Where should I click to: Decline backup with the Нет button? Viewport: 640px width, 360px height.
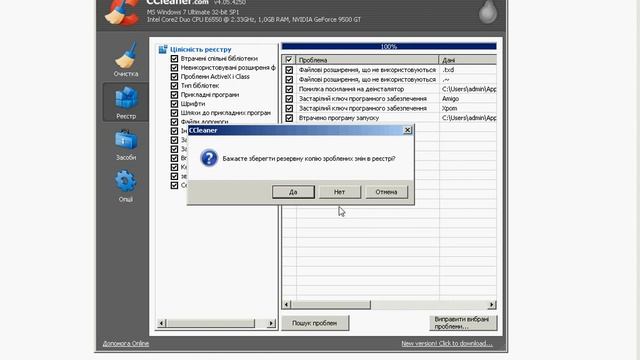pos(340,192)
